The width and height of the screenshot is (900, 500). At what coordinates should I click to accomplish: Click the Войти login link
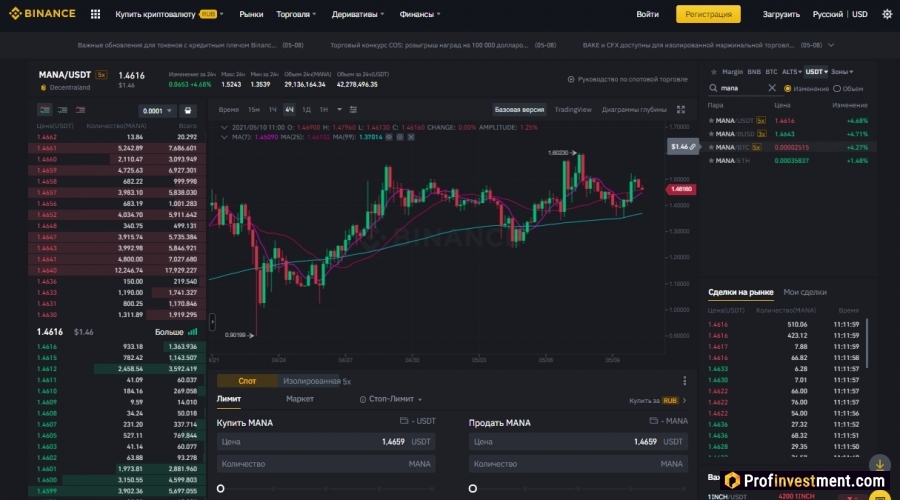point(647,14)
